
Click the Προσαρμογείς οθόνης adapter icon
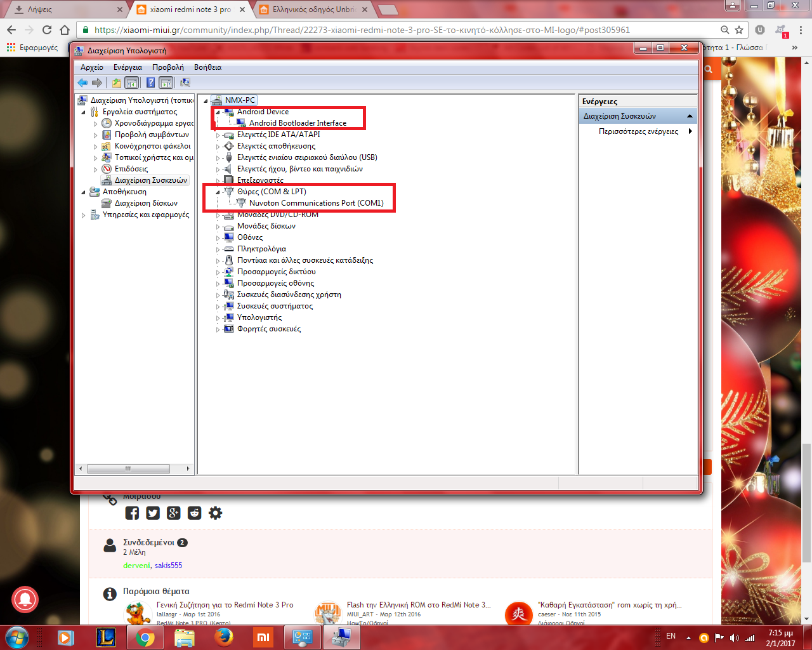pyautogui.click(x=229, y=283)
